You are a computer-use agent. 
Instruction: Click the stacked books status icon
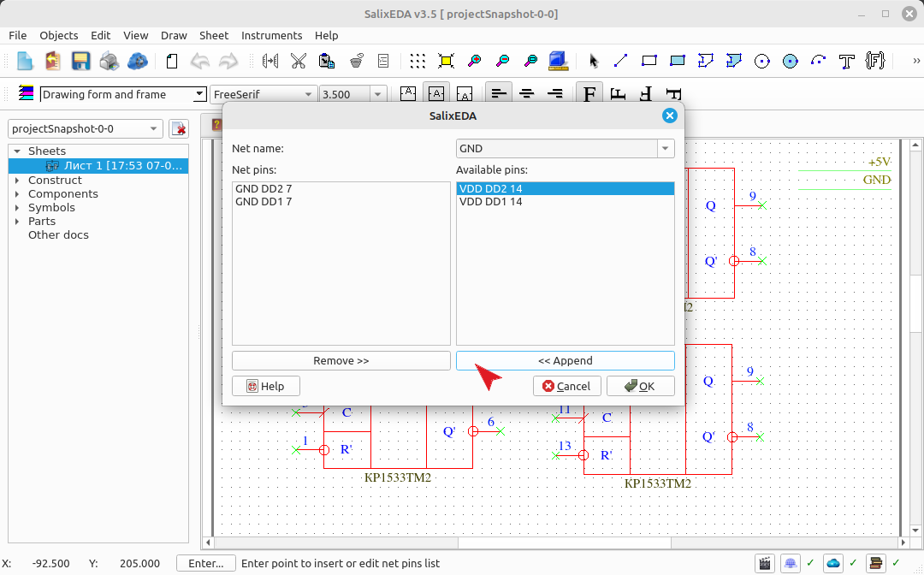coord(876,563)
